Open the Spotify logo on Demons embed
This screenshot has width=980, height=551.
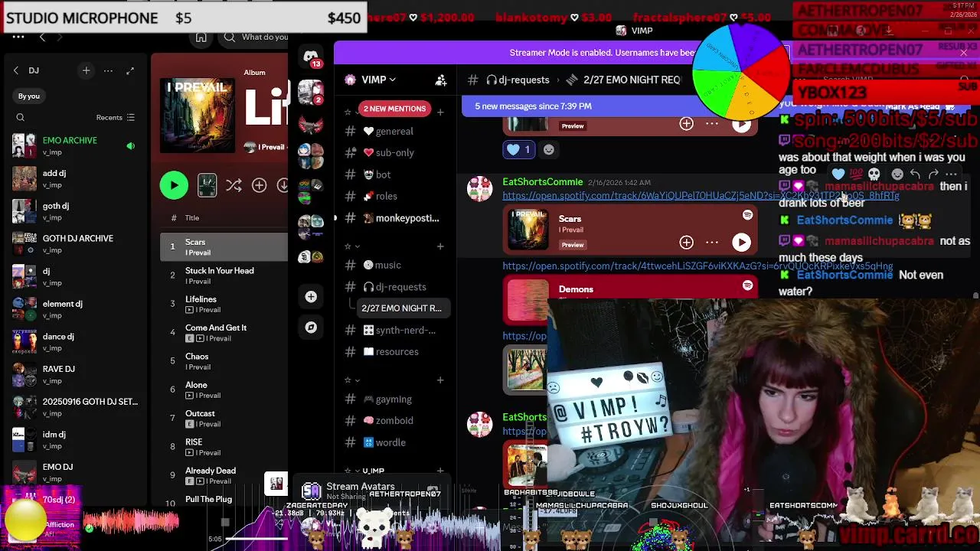[747, 285]
